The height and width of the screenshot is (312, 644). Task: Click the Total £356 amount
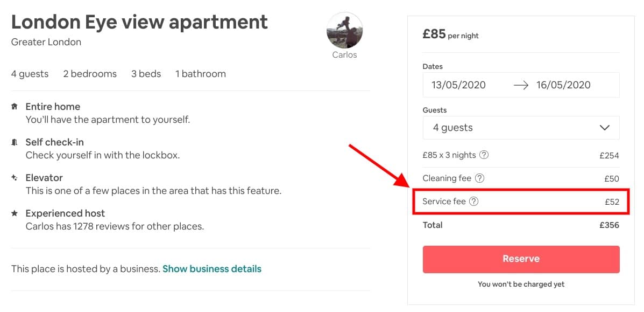click(610, 225)
